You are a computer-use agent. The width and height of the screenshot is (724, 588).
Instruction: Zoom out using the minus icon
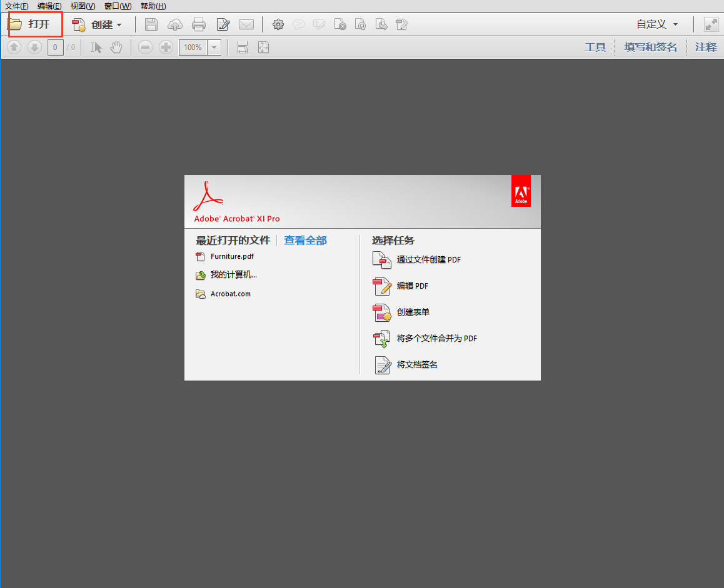tap(145, 47)
